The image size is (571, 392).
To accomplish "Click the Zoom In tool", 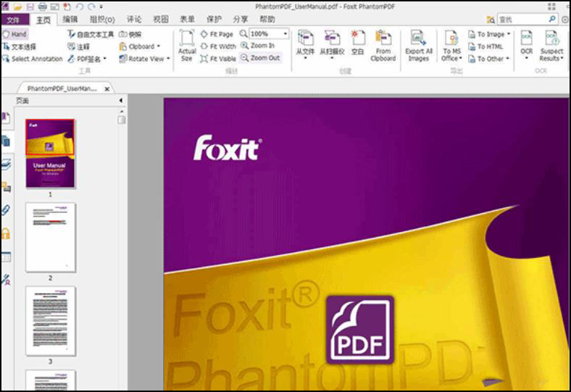I will 258,46.
